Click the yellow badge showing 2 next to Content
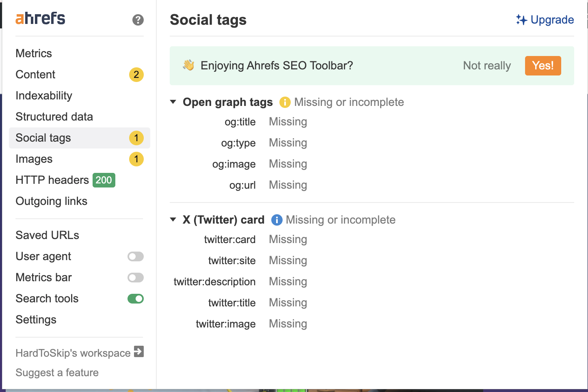Viewport: 588px width, 392px height. [136, 75]
